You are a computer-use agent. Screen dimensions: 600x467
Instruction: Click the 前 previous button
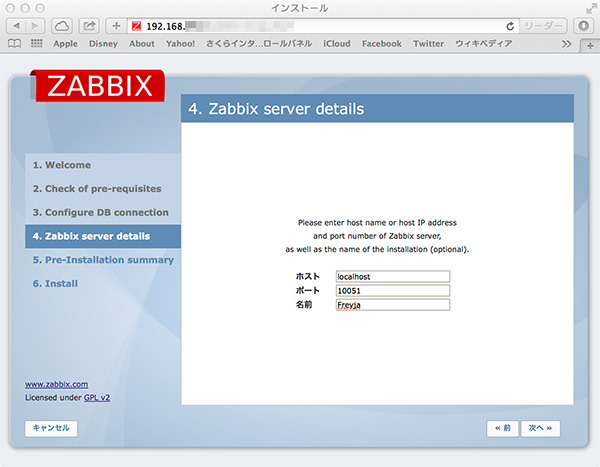[502, 428]
